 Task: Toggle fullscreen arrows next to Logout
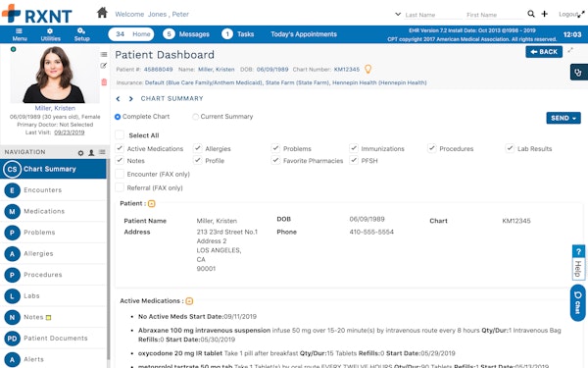(x=581, y=15)
